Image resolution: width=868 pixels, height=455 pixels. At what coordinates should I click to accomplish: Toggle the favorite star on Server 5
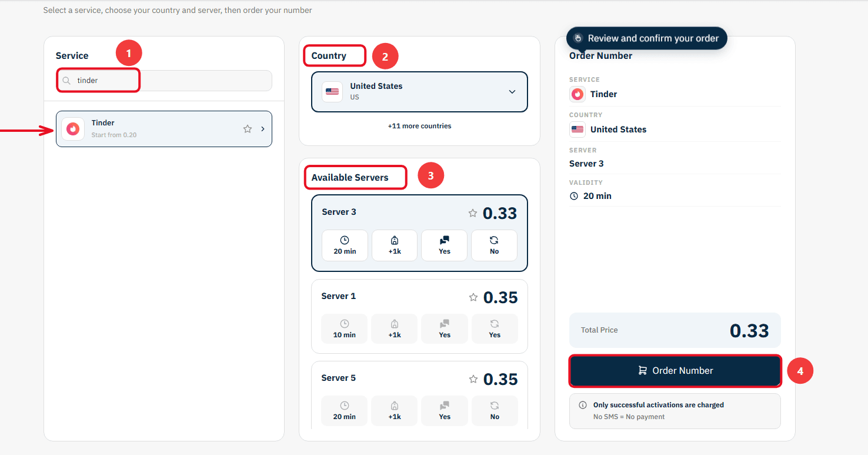[473, 379]
